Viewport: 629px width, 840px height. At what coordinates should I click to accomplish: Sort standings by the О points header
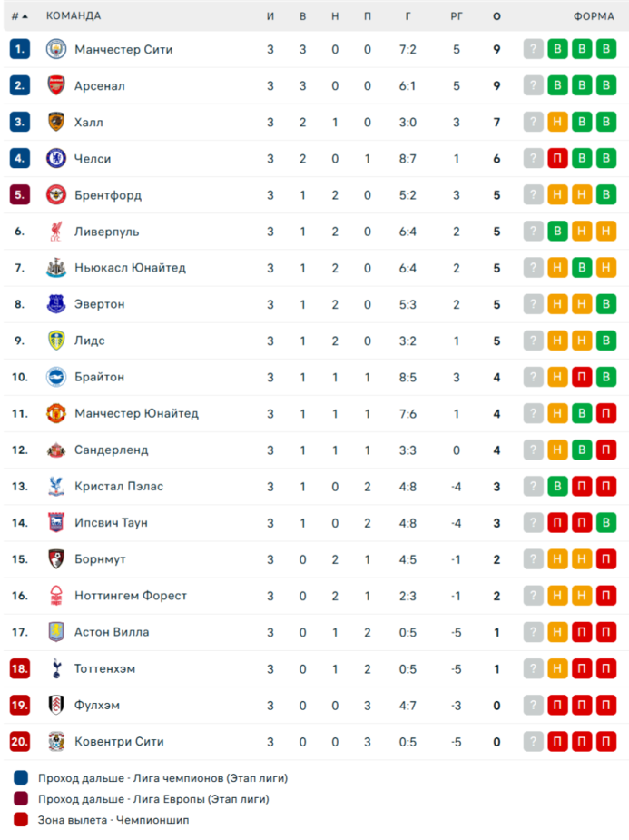pos(496,16)
